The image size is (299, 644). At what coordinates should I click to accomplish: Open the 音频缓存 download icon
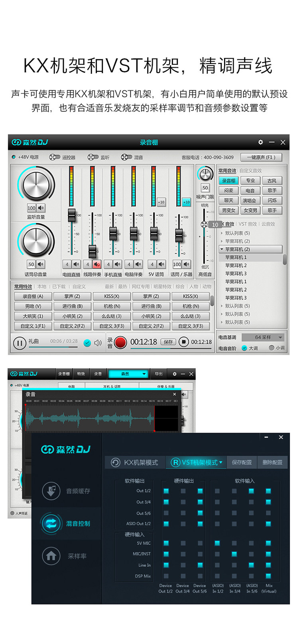pos(51,491)
